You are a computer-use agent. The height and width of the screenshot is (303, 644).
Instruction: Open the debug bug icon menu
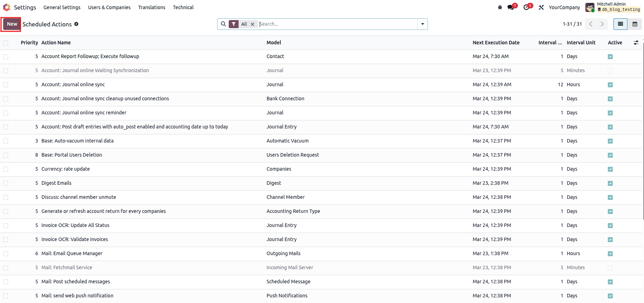point(500,7)
